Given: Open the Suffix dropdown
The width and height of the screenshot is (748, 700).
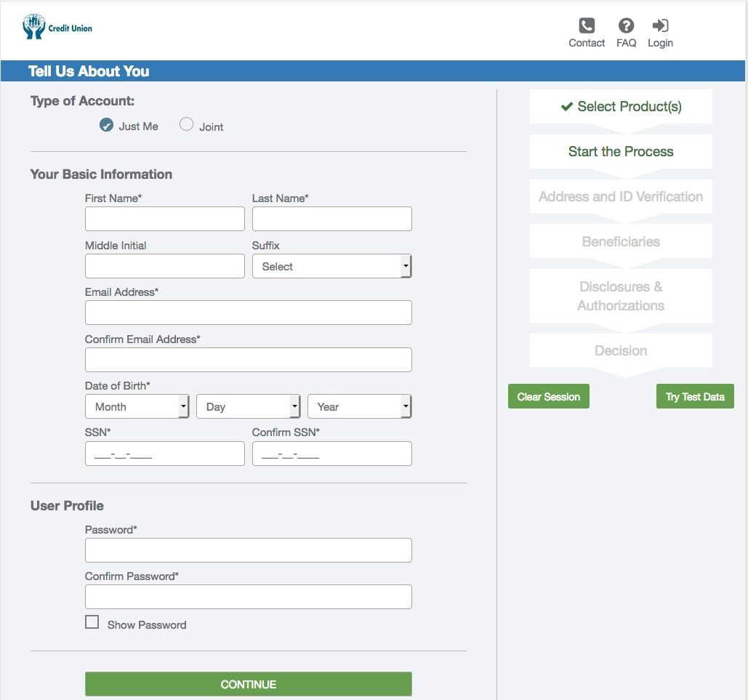Looking at the screenshot, I should [331, 267].
